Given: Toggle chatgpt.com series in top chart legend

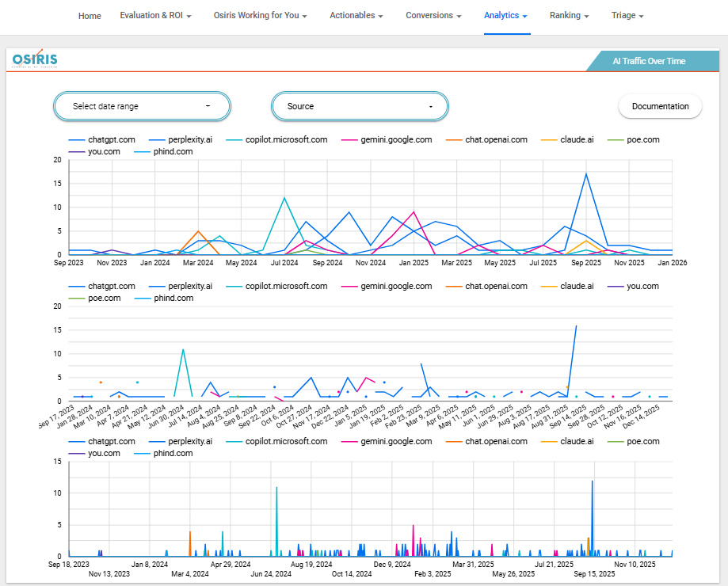Looking at the screenshot, I should (x=110, y=139).
